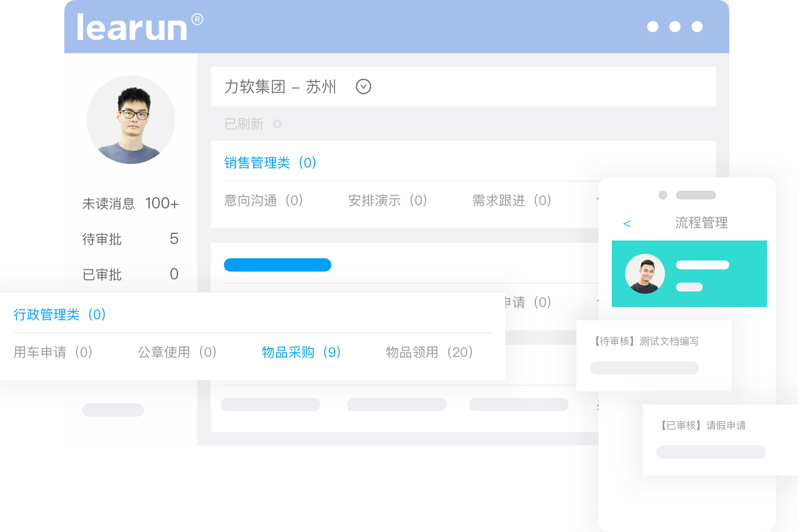
Task: Open the 销售管理类 (0) category
Action: tap(270, 162)
